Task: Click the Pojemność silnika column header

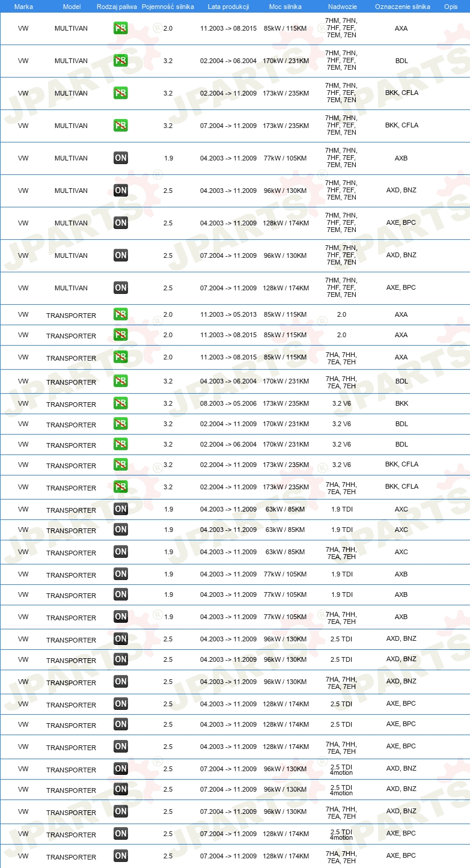Action: (x=168, y=7)
